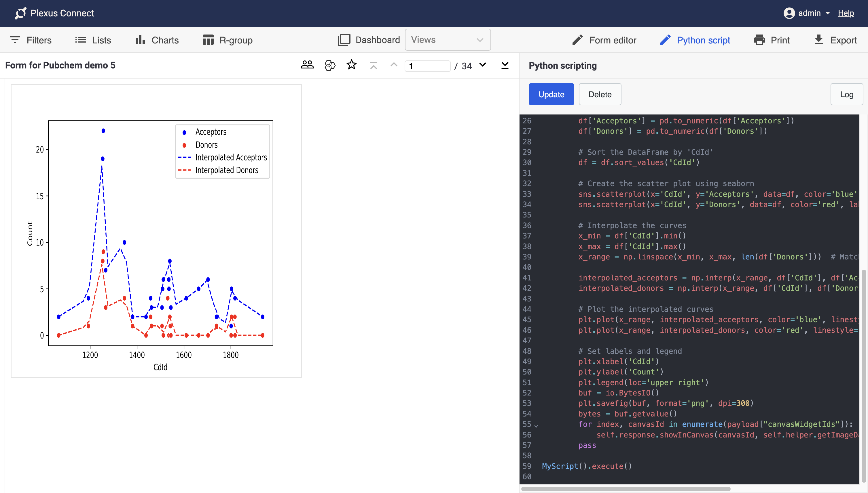Click the Plexus Connect logo icon
The width and height of the screenshot is (868, 493).
pyautogui.click(x=20, y=13)
